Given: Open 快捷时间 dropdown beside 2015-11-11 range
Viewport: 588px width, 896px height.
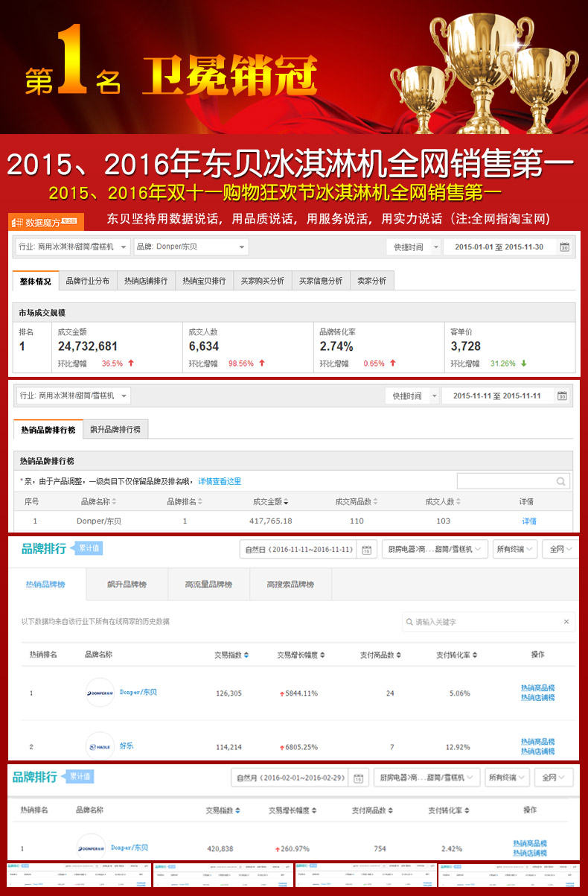Looking at the screenshot, I should (412, 395).
